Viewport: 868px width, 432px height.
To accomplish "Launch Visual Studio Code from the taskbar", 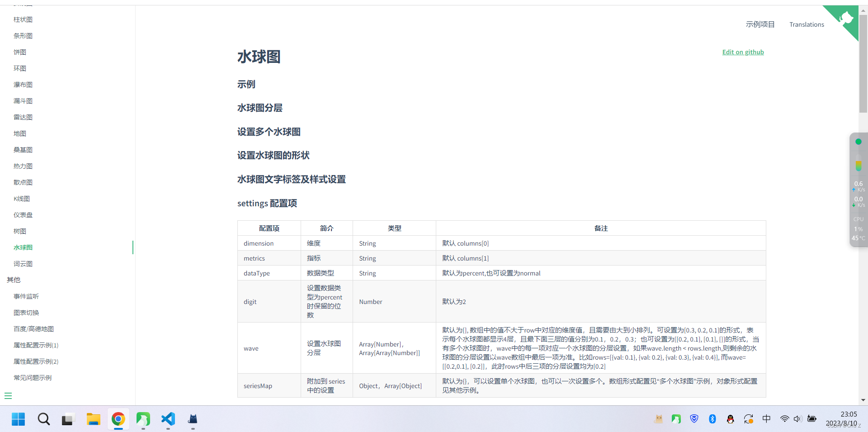I will click(x=168, y=419).
